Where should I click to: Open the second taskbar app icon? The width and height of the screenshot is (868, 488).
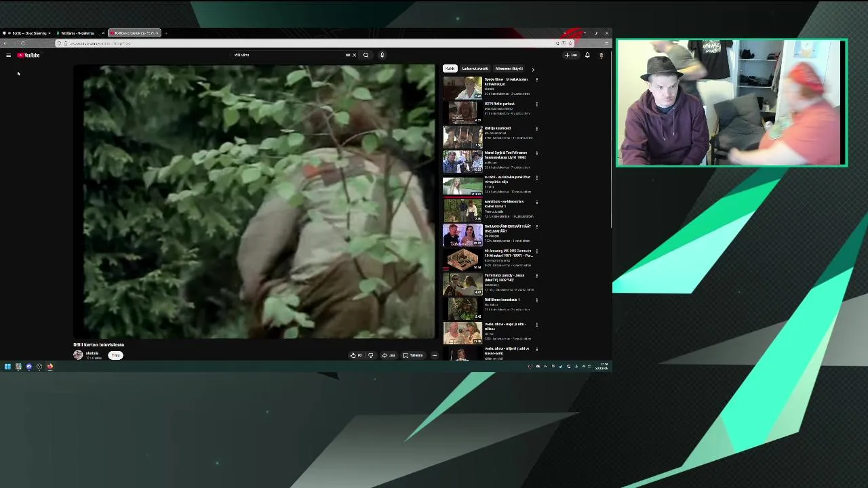coord(18,367)
